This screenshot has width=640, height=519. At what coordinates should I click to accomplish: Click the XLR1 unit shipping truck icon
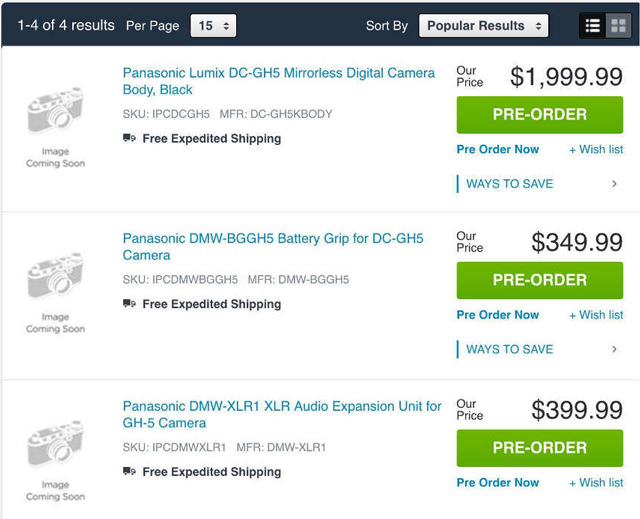129,471
